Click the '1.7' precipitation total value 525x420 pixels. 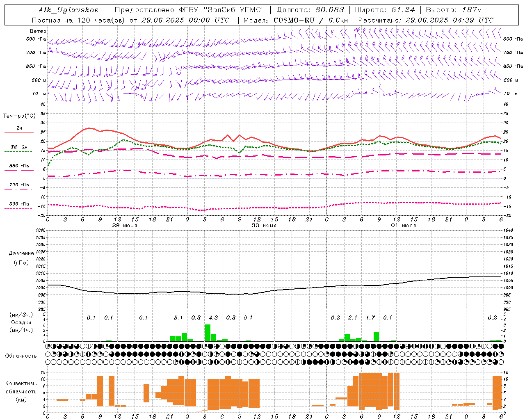370,317
